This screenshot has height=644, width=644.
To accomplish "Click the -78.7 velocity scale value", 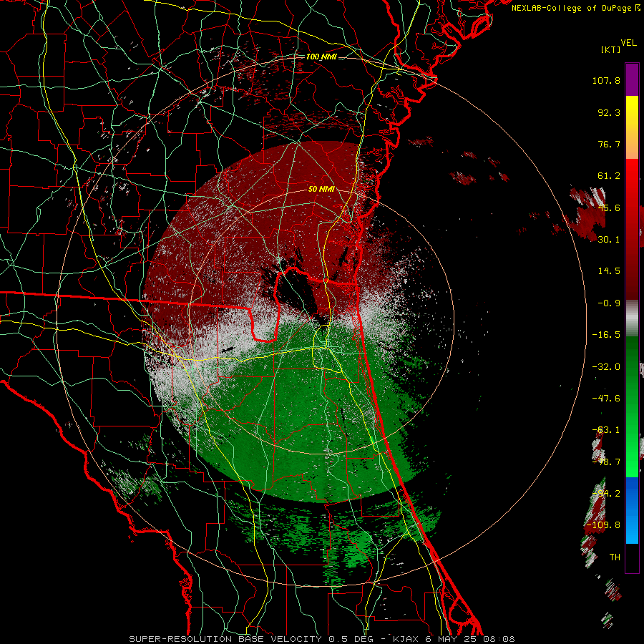I will tap(606, 462).
